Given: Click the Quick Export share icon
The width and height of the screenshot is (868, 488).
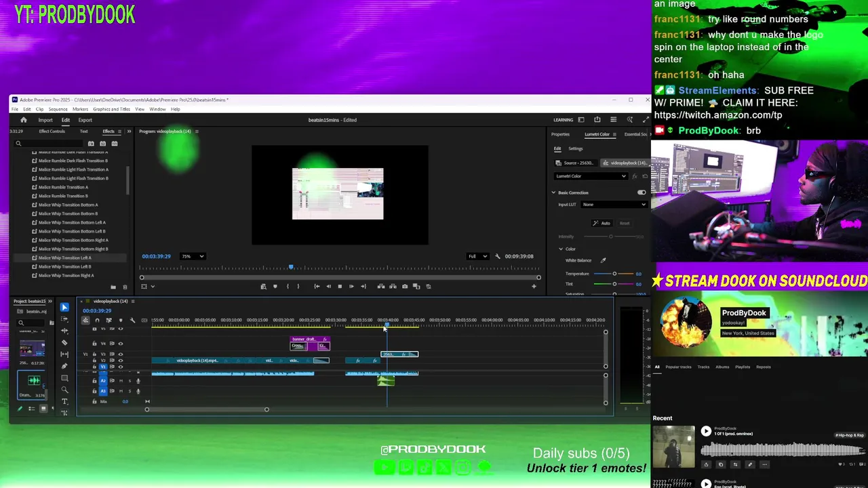Looking at the screenshot, I should (x=597, y=120).
